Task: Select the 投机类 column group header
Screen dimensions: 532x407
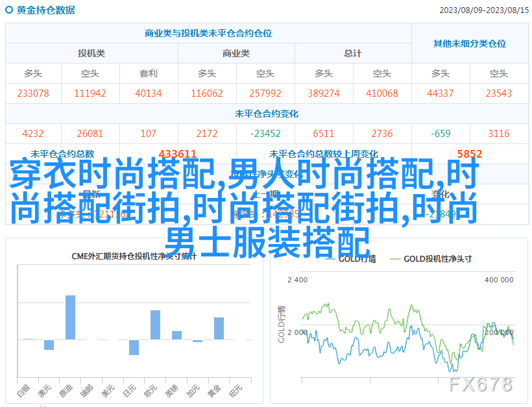Action: (x=91, y=53)
